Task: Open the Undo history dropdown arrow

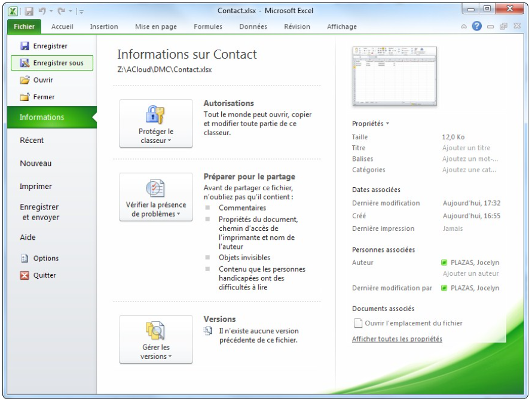Action: click(x=51, y=11)
